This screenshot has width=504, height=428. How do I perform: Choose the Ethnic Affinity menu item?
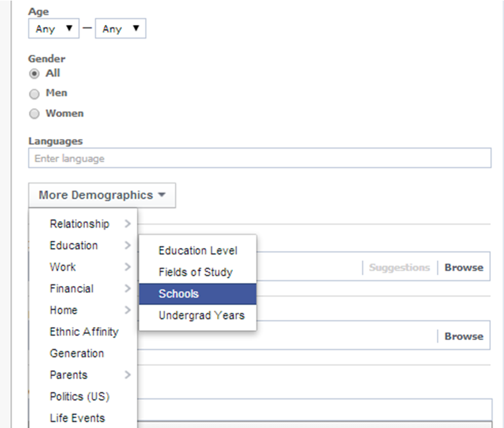click(84, 332)
